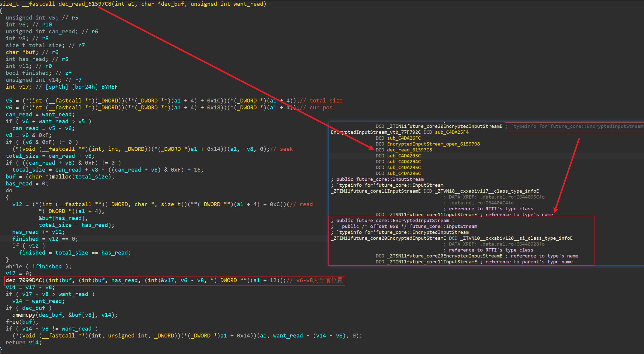Select the 'finished = v12 == 0;' statement
This screenshot has width=644, height=354.
pos(45,239)
